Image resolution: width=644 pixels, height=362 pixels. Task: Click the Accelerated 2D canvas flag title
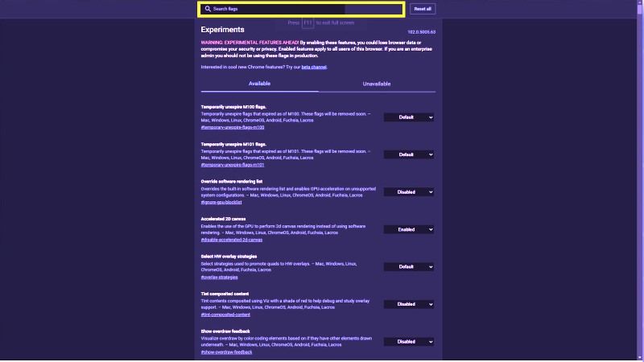(224, 219)
